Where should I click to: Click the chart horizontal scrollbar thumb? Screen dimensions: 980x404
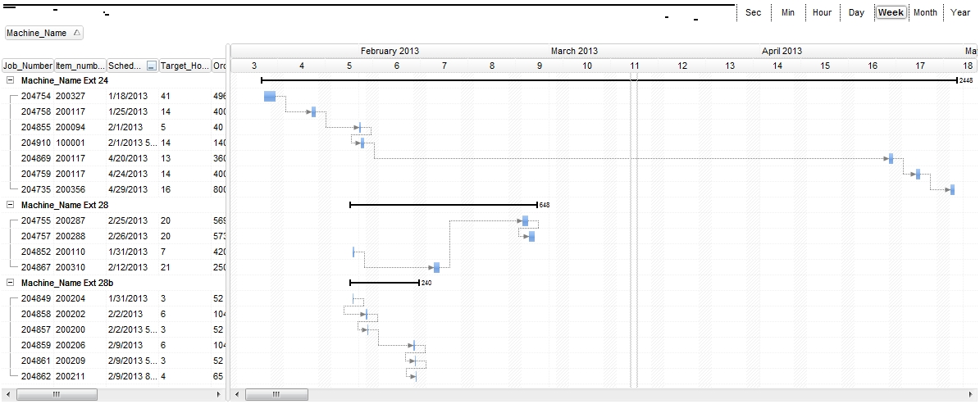tap(277, 395)
